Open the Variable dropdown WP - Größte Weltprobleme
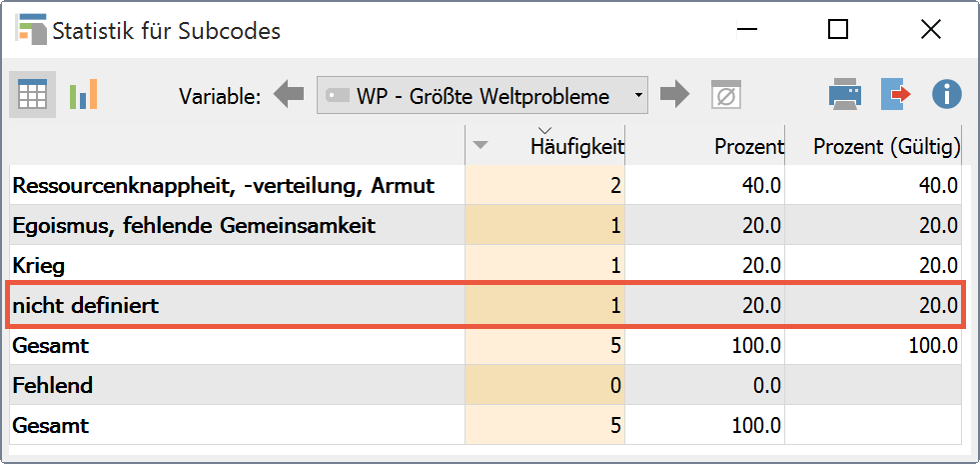Screen dimensions: 980x464 tap(483, 96)
